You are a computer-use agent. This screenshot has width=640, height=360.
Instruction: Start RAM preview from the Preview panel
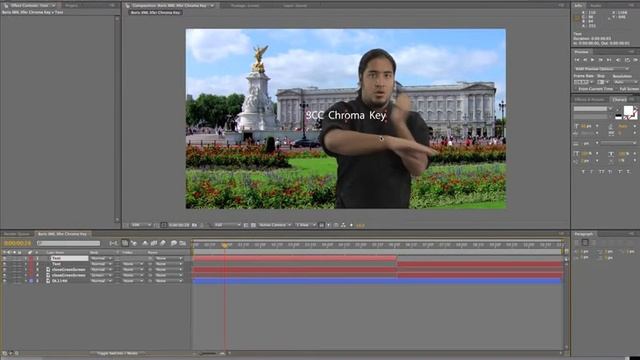(x=636, y=60)
